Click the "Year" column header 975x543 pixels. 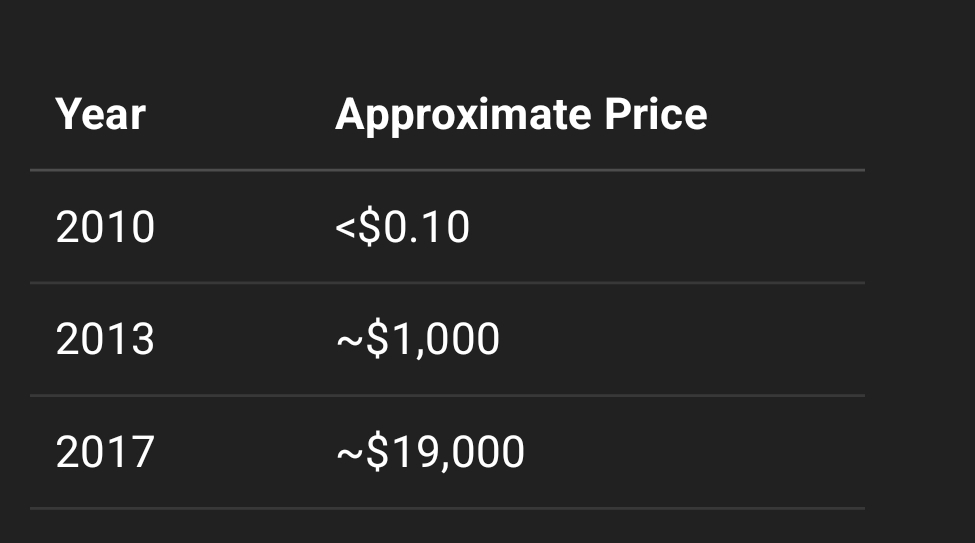point(100,115)
